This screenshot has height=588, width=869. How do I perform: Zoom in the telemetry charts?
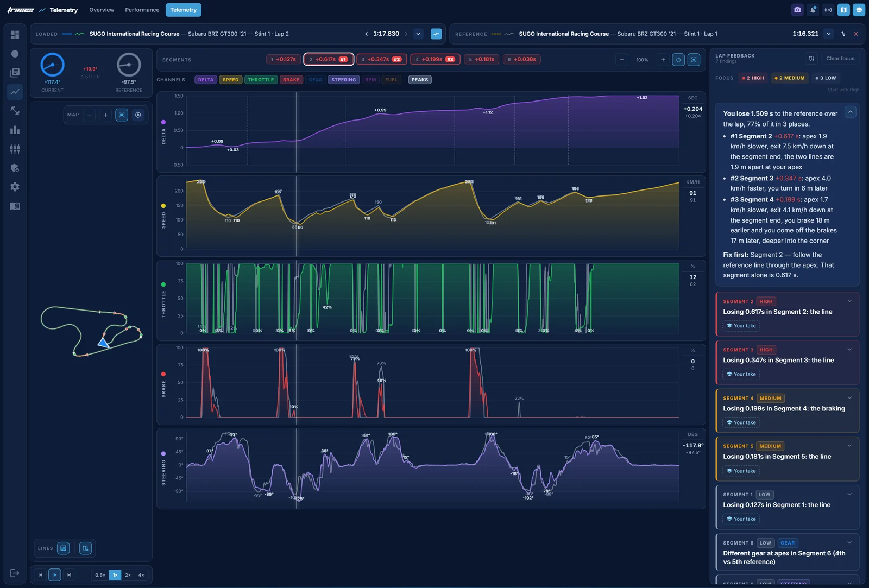click(663, 60)
